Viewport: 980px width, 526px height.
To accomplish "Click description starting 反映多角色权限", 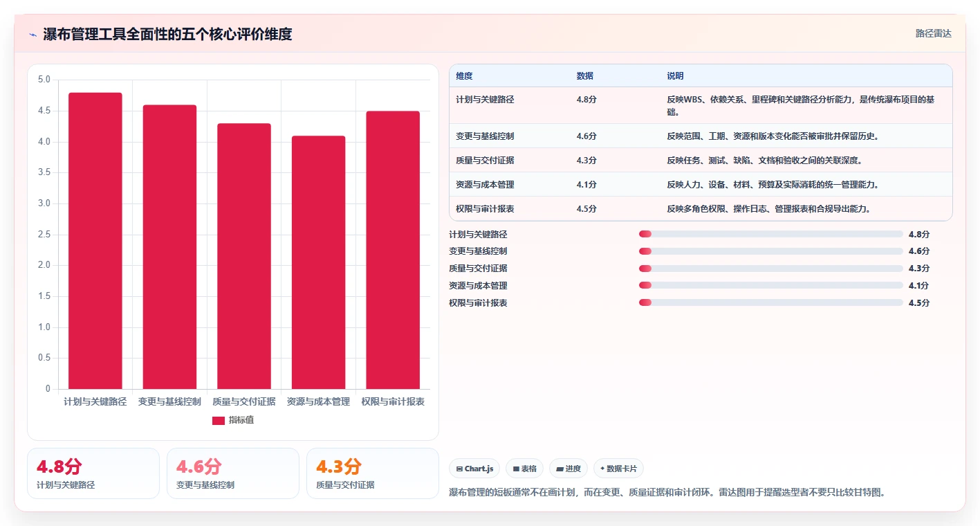I will (768, 209).
